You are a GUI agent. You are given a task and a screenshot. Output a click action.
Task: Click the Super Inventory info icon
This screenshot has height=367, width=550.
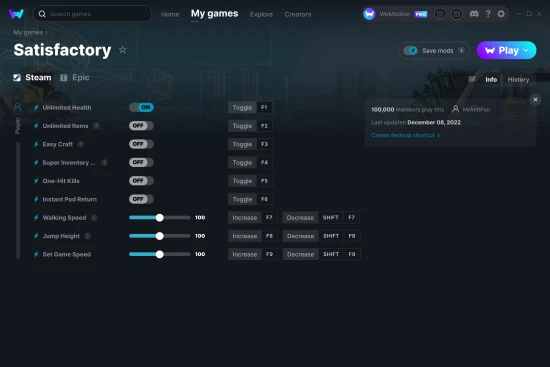pos(105,162)
